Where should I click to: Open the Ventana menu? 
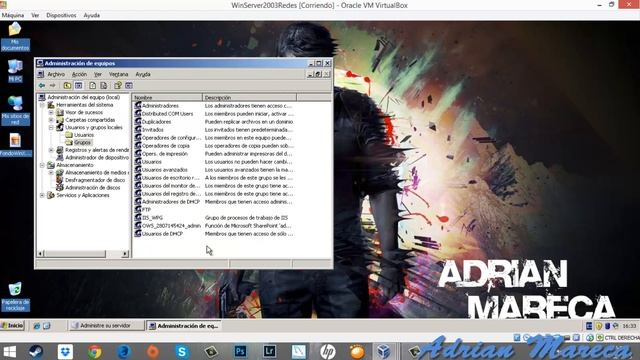118,74
